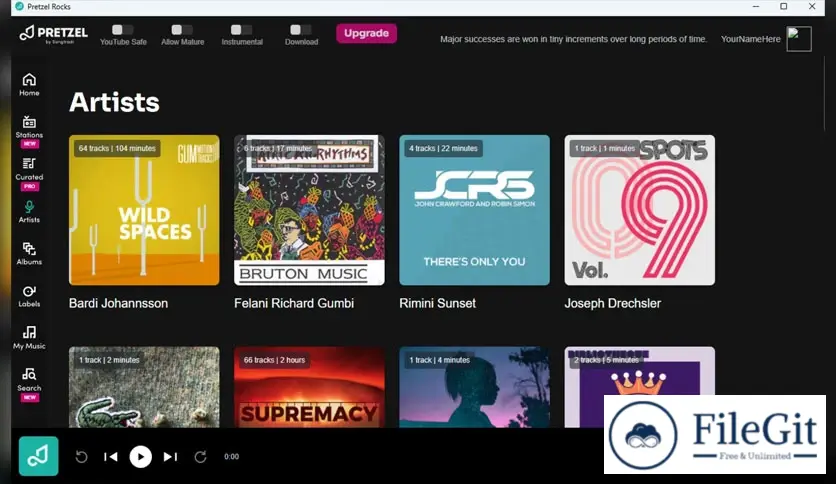This screenshot has width=836, height=484.
Task: Open the Home page in sidebar
Action: (x=29, y=85)
